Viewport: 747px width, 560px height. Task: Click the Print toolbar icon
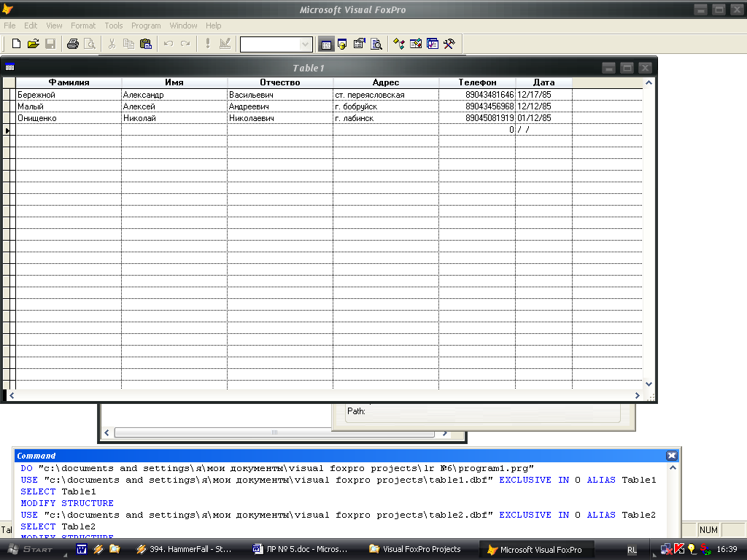click(72, 44)
